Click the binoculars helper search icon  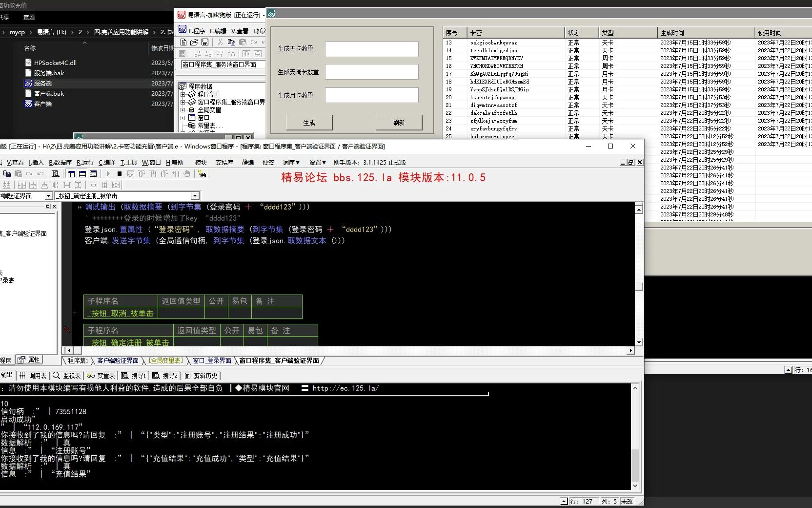click(202, 173)
